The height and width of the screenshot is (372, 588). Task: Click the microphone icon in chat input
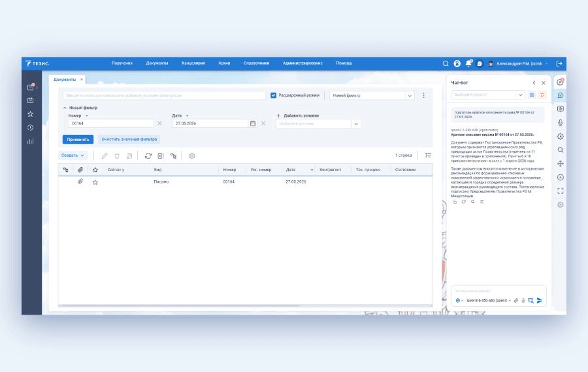coord(523,300)
